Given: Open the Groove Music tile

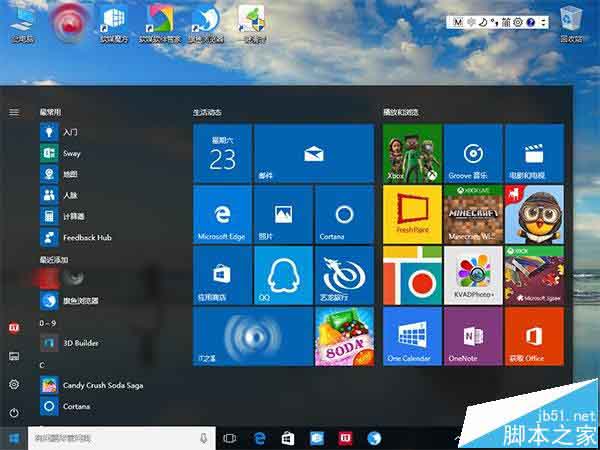Looking at the screenshot, I should 473,153.
